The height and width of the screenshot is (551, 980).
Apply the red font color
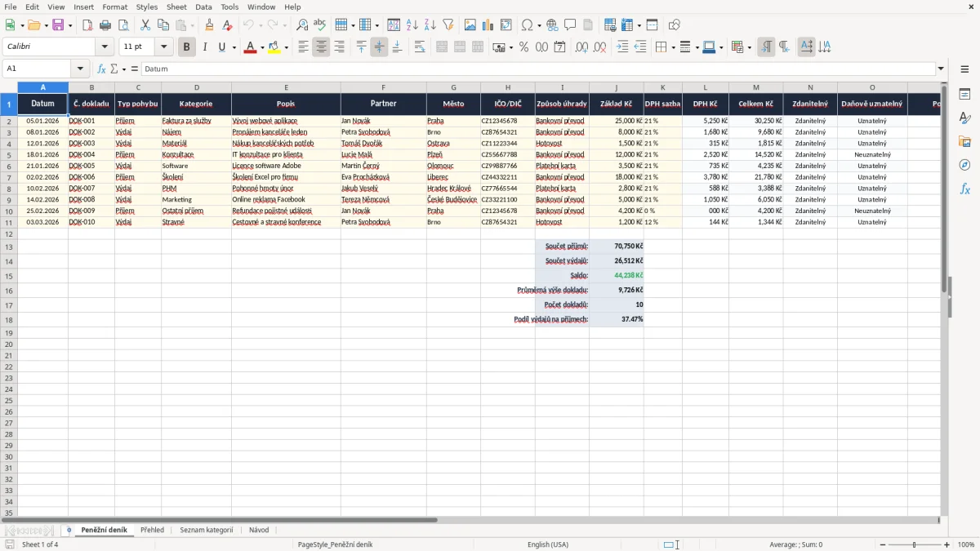point(250,47)
